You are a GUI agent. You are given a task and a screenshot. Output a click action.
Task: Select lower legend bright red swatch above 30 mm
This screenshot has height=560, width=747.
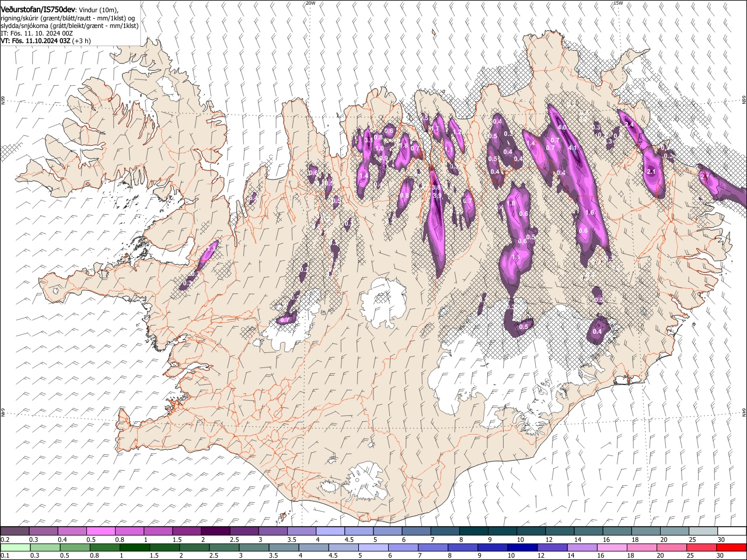pos(731,547)
